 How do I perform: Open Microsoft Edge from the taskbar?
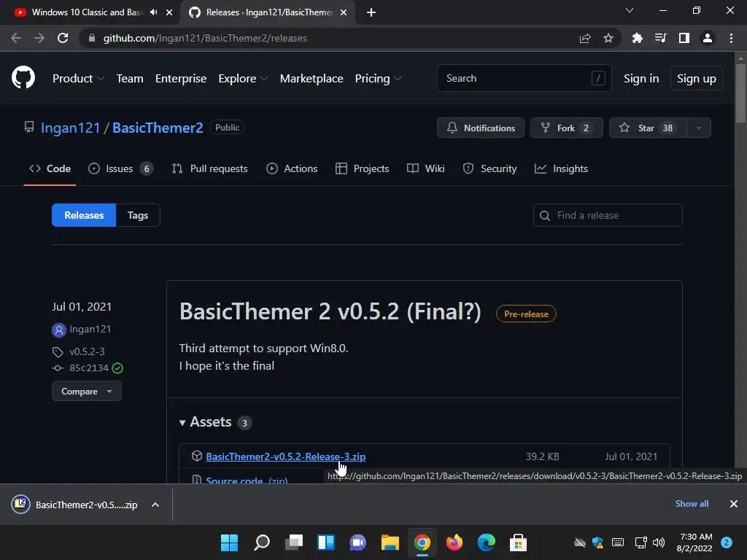[x=487, y=542]
